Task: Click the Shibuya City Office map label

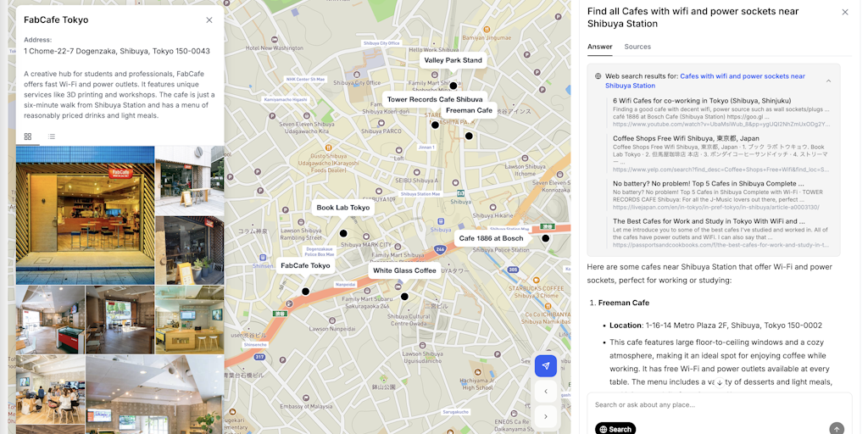Action: click(381, 43)
